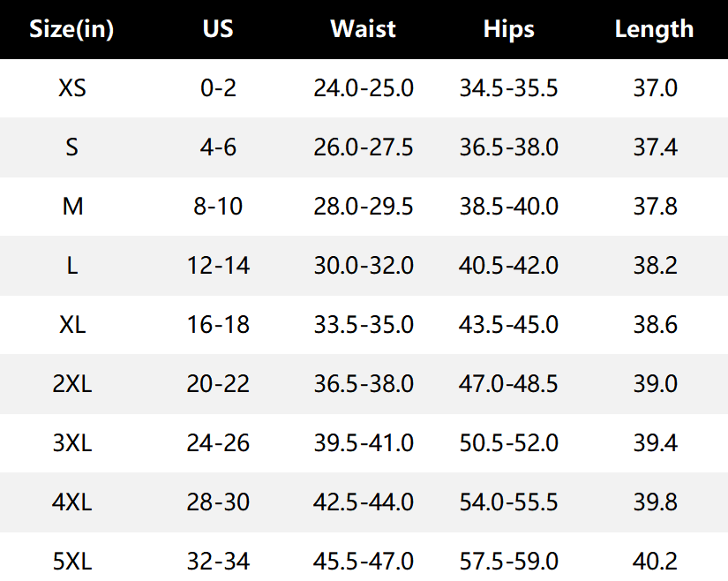Click the Length column header

point(654,29)
